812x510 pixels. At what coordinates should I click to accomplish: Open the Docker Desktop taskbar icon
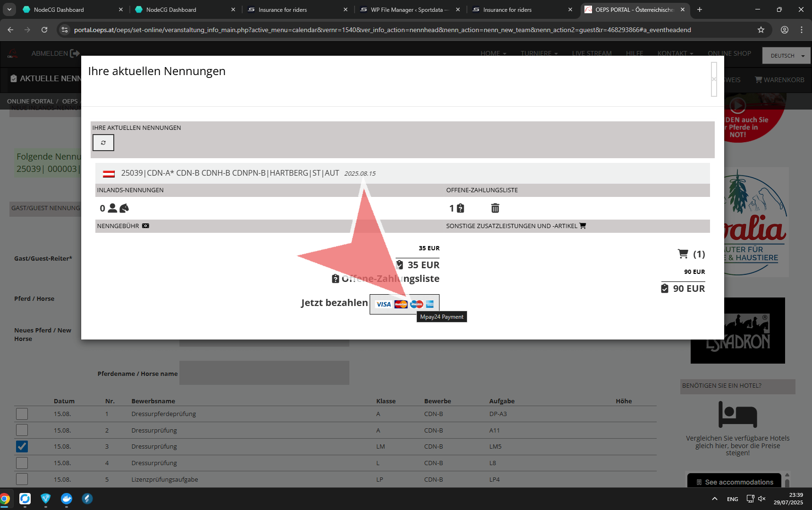67,499
